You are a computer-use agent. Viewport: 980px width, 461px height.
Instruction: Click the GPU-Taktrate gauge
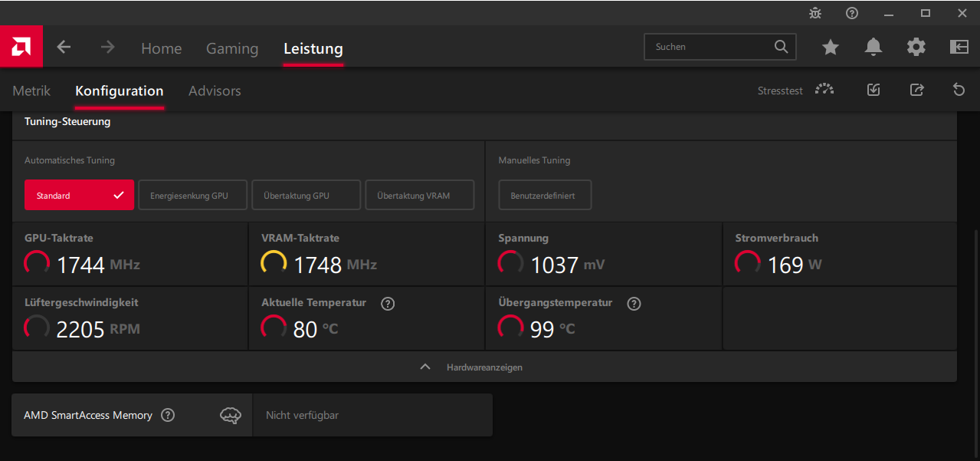tap(37, 264)
